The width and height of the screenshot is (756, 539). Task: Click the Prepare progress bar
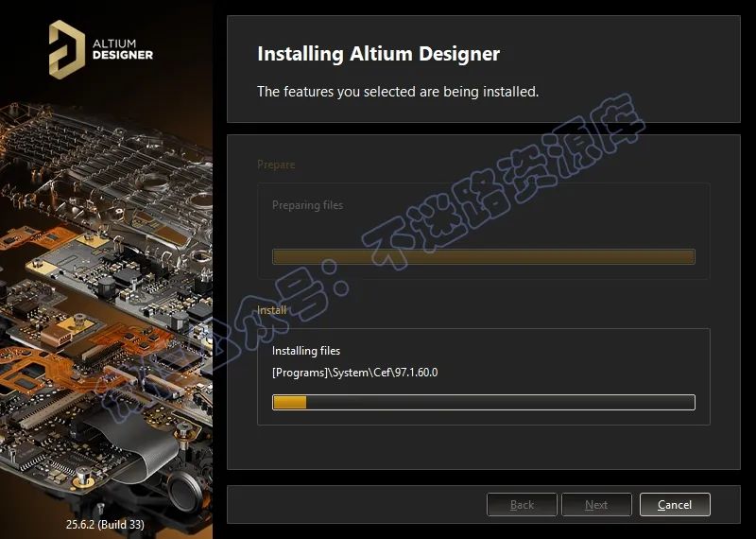coord(484,256)
